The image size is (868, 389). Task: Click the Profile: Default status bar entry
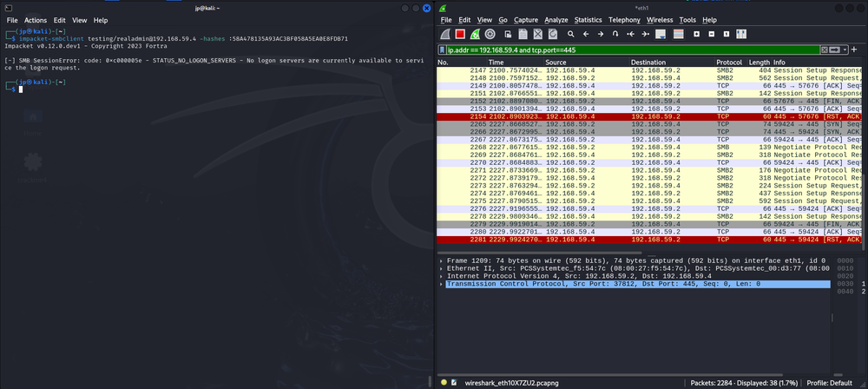point(829,383)
